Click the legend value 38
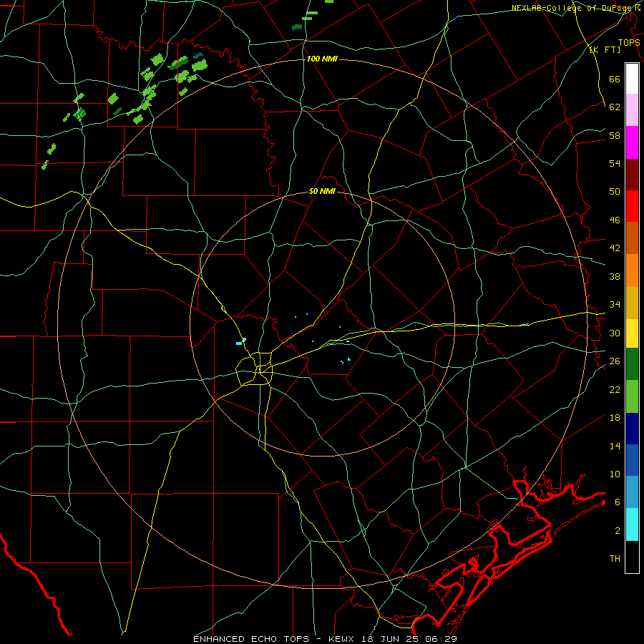 [x=615, y=277]
